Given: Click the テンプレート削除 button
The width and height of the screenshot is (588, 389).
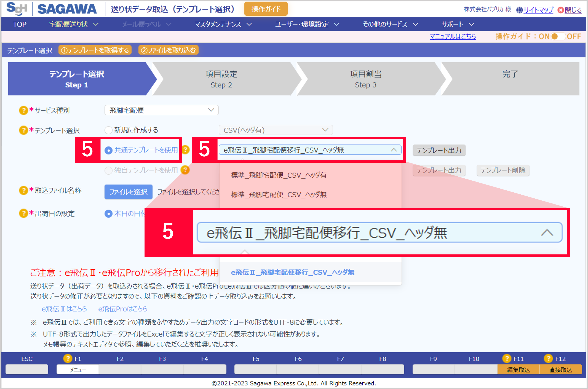Looking at the screenshot, I should click(503, 170).
